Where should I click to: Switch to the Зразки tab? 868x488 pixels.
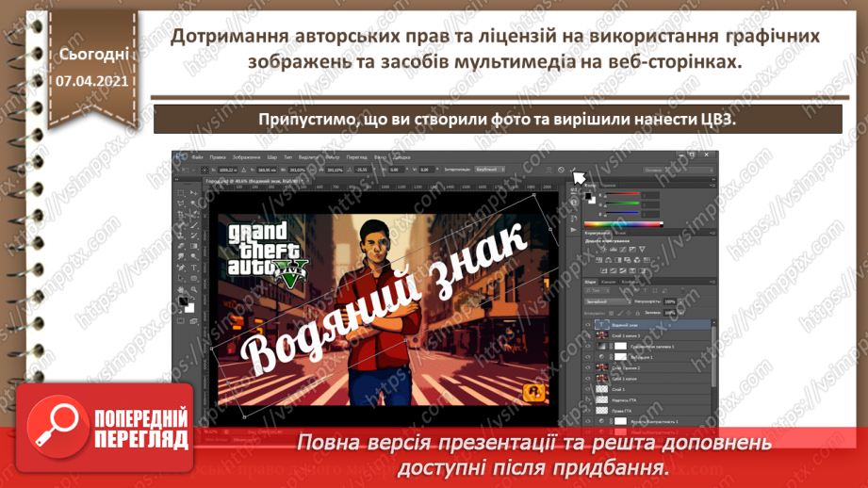click(609, 186)
